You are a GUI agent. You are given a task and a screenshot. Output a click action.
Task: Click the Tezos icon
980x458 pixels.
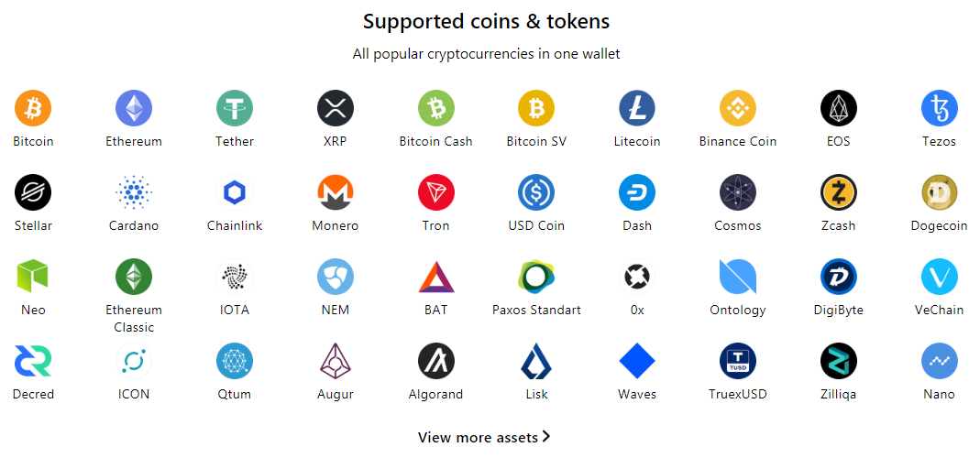pos(940,108)
